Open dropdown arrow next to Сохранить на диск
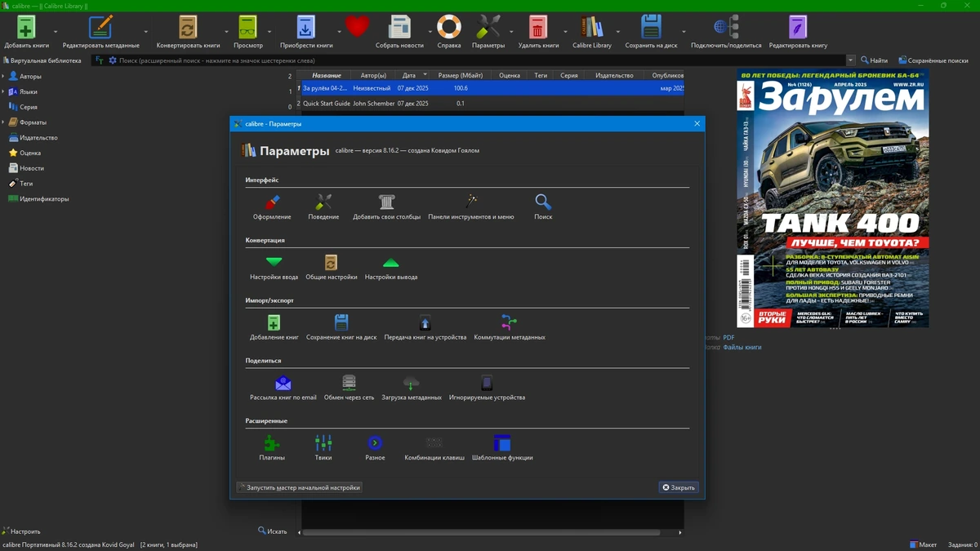 click(683, 32)
